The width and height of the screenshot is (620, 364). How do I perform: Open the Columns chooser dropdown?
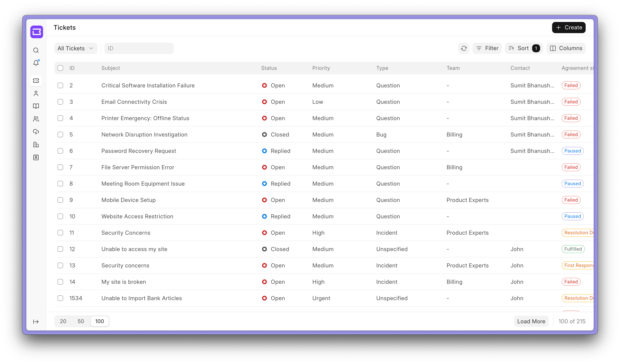pyautogui.click(x=566, y=48)
